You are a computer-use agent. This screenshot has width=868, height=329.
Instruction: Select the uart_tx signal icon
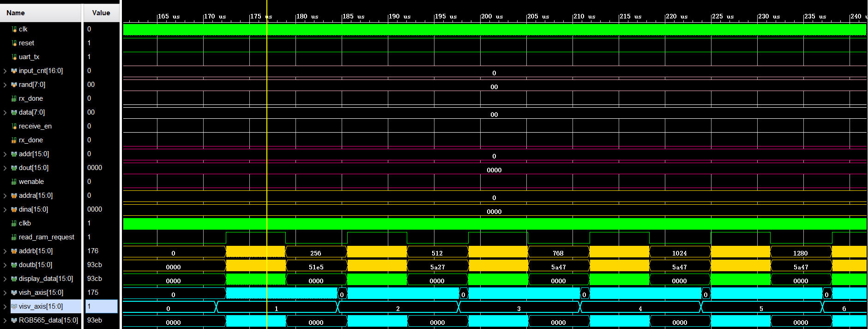(x=14, y=57)
